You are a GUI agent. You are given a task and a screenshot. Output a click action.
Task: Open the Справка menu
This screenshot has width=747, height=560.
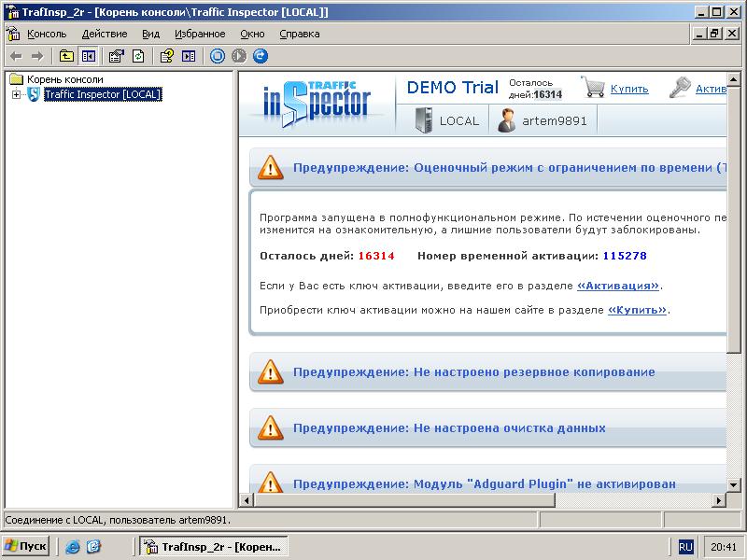[x=299, y=34]
